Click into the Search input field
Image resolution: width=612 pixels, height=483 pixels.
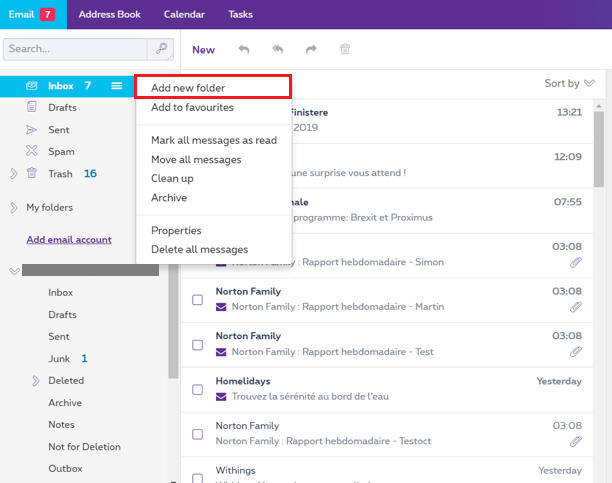coord(75,49)
